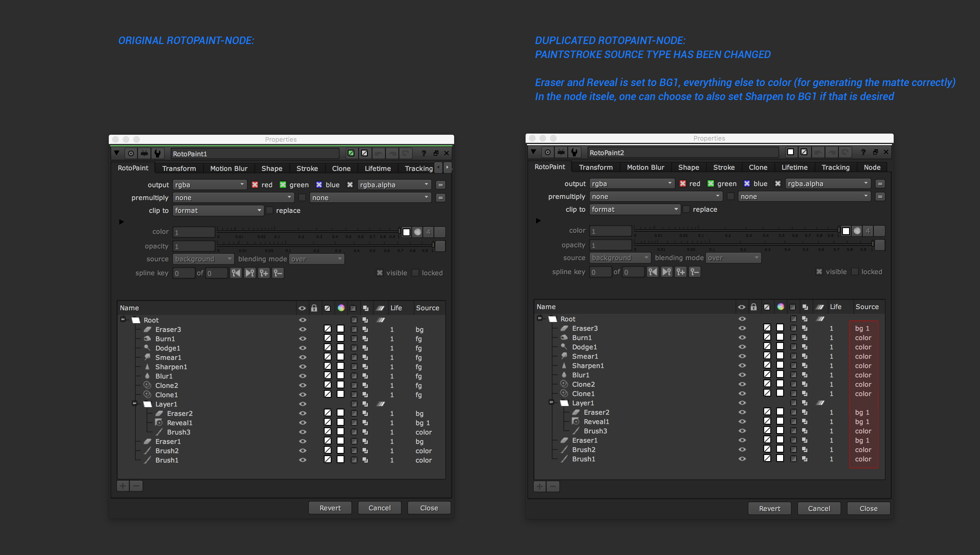Hide Burn1 stroke in RotoPaint1 list
The image size is (980, 555).
coord(303,339)
